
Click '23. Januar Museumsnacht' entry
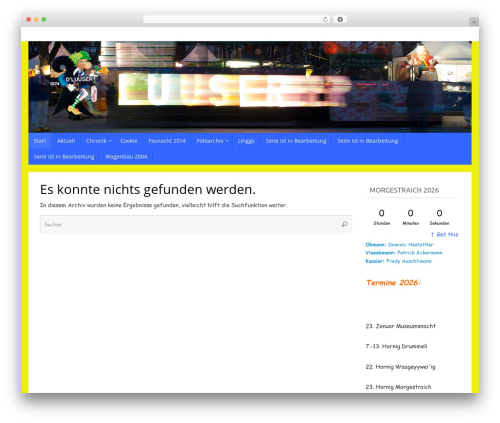400,326
